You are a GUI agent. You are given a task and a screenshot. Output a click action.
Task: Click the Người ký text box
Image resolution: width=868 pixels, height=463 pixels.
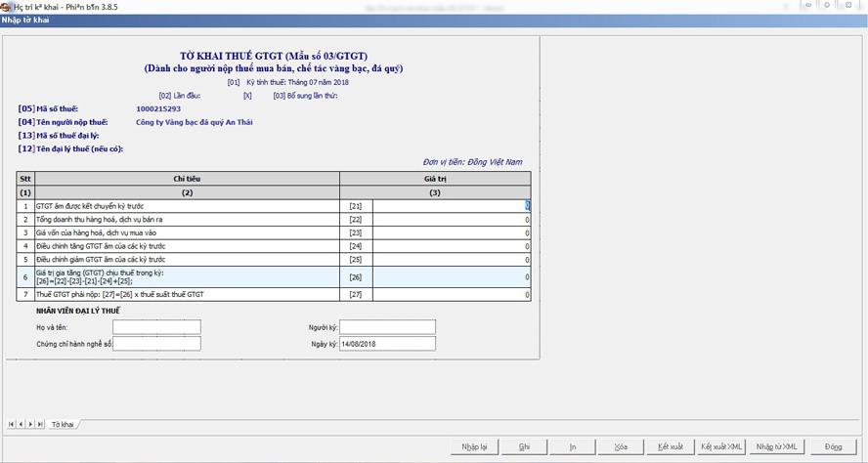click(388, 327)
